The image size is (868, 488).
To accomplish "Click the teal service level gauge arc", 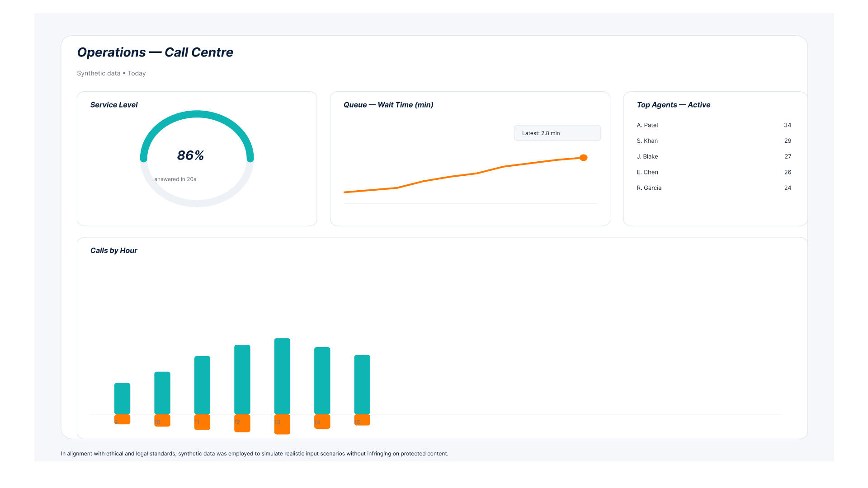I will pyautogui.click(x=197, y=114).
